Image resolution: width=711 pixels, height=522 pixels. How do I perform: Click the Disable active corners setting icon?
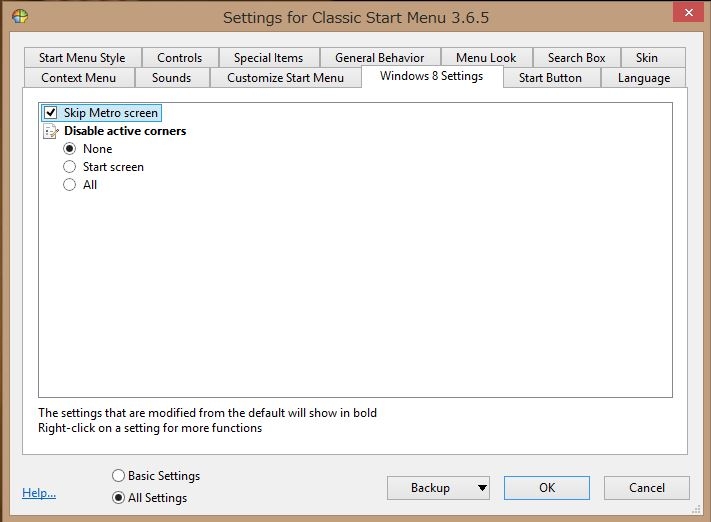tap(50, 131)
